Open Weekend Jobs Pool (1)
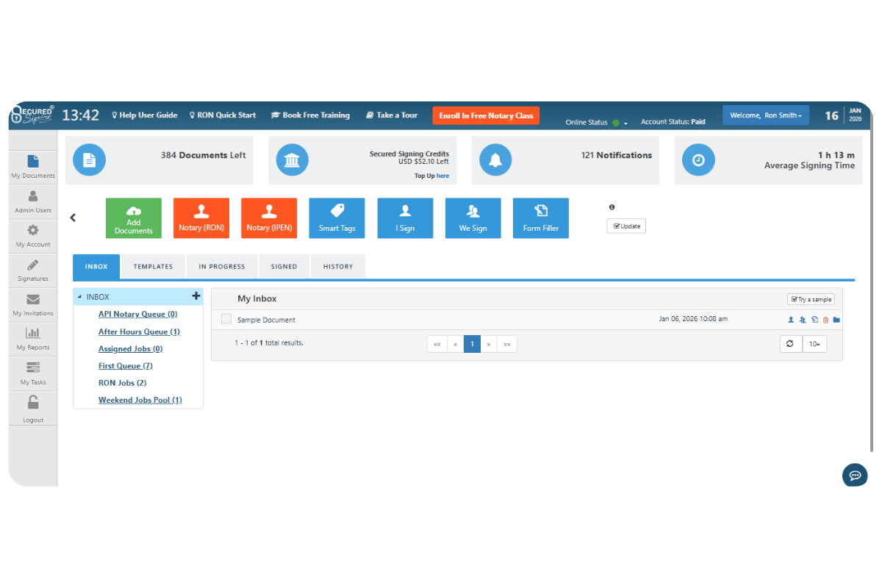This screenshot has width=882, height=588. [140, 400]
